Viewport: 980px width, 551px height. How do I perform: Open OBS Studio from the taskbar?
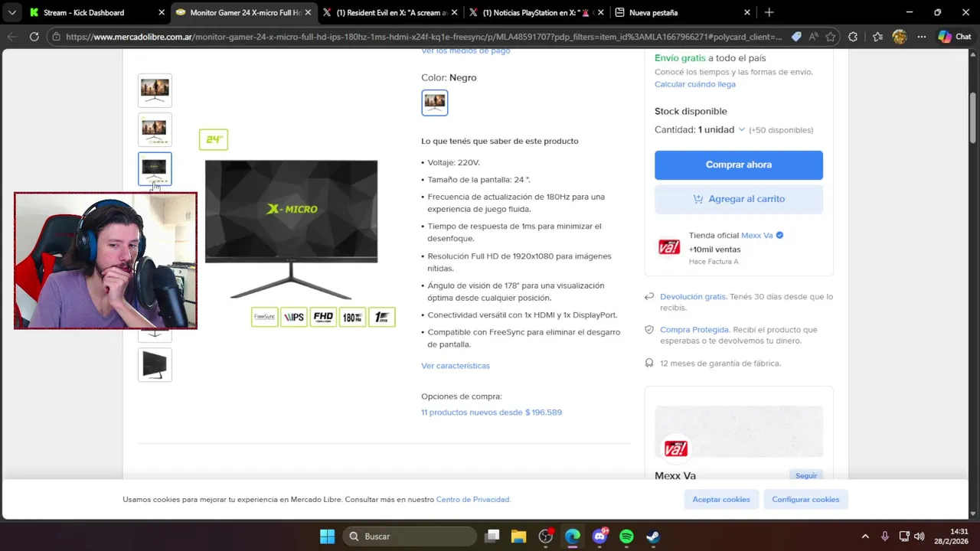point(546,536)
